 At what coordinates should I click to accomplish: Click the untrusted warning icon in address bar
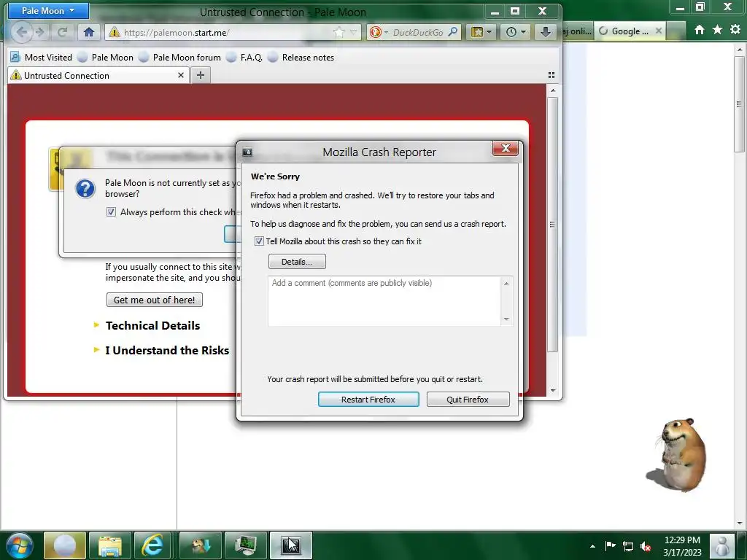pyautogui.click(x=114, y=32)
